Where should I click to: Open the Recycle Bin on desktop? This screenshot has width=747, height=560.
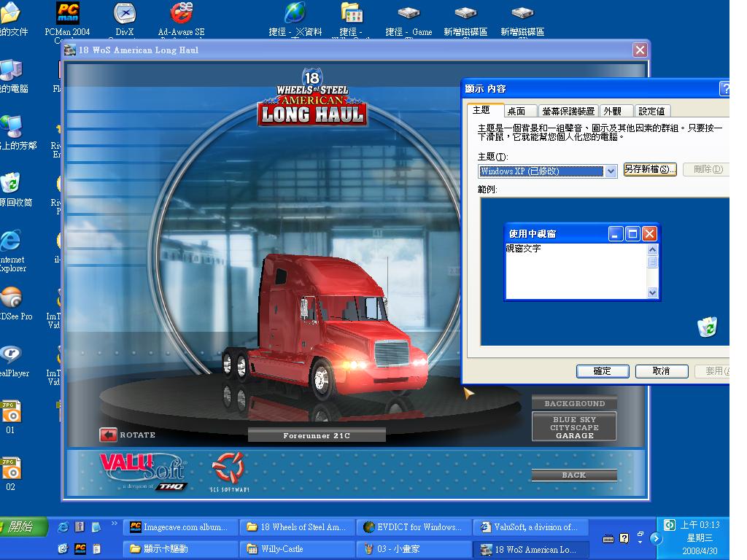click(10, 183)
